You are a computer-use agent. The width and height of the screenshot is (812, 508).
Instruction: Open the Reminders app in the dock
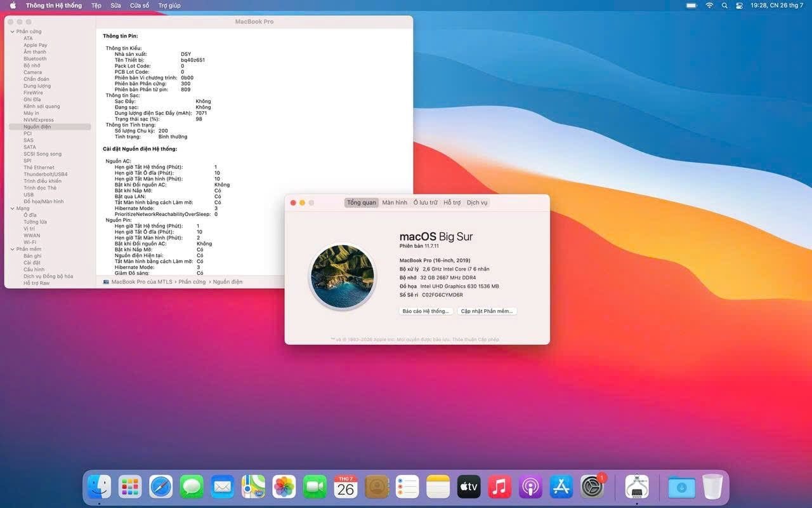tap(407, 487)
